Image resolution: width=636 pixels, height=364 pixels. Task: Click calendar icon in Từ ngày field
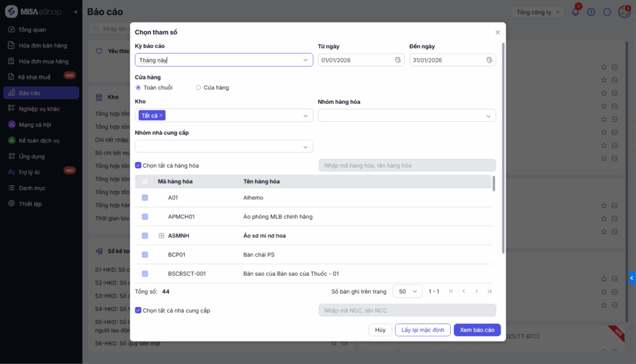(x=397, y=60)
